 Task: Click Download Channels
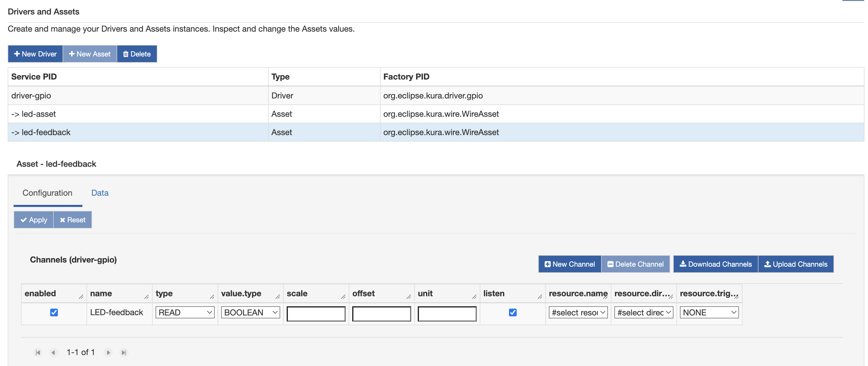coord(716,264)
